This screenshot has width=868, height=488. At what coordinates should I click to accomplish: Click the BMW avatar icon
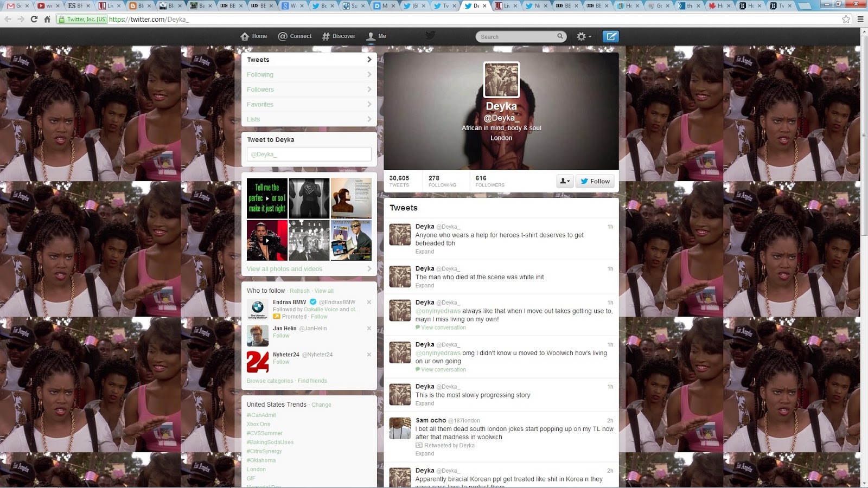coord(258,309)
